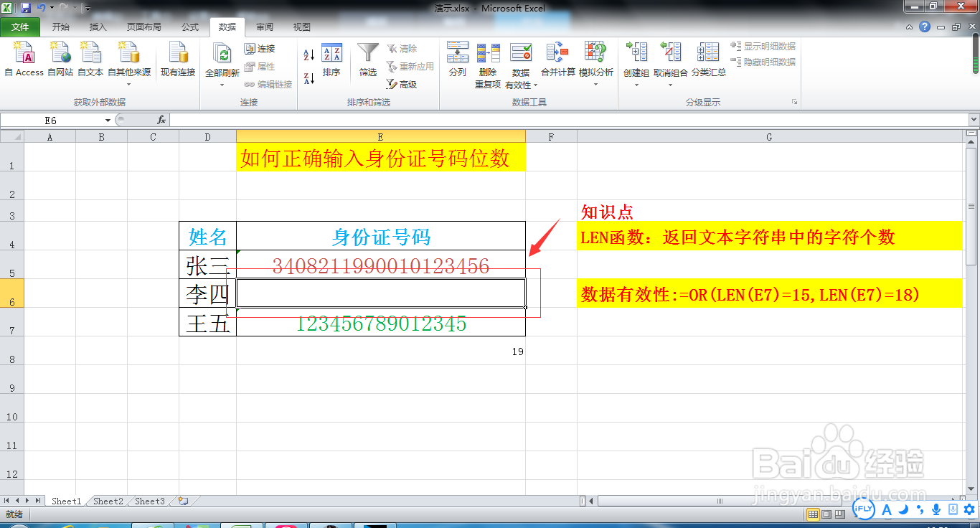Open the 文件 menu

coord(21,27)
